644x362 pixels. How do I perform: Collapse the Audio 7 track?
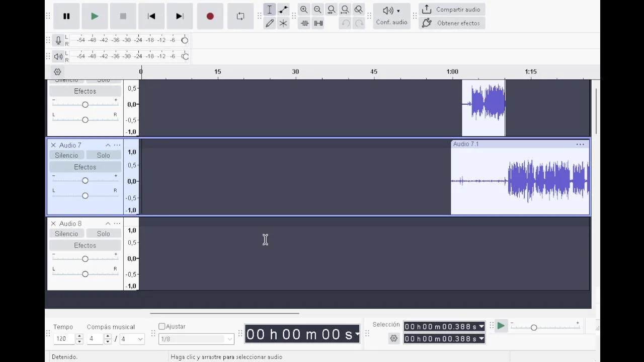108,145
